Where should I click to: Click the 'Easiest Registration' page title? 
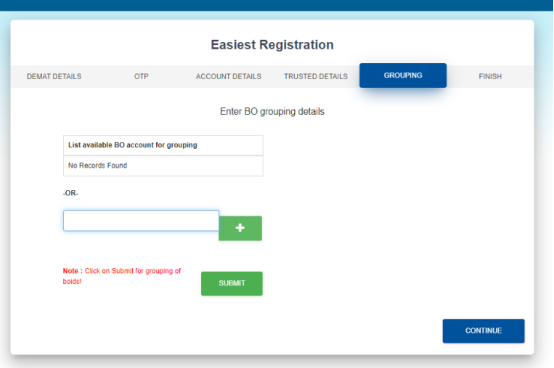[x=272, y=45]
